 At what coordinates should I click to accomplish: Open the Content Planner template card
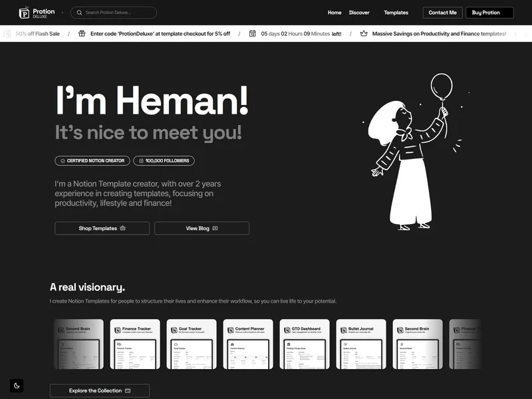coord(248,344)
